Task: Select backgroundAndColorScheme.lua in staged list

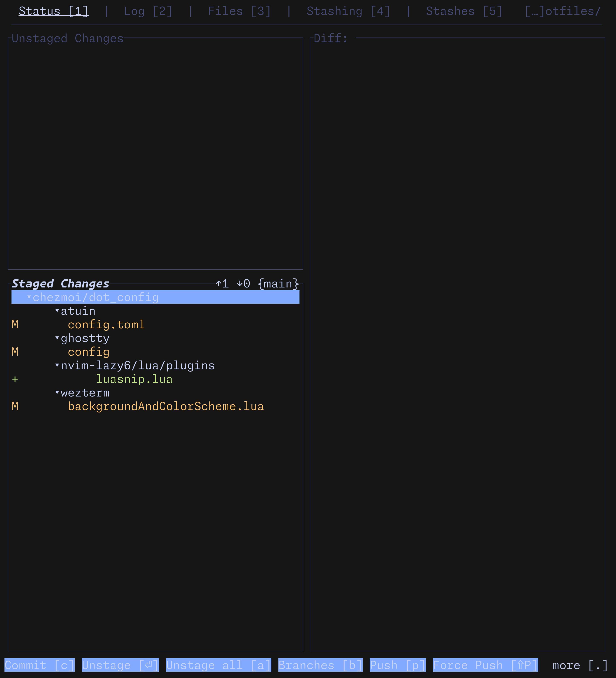Action: (x=165, y=406)
